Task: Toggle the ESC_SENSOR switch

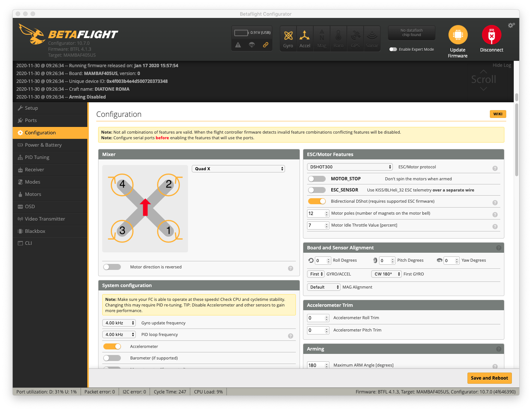Action: [x=317, y=190]
